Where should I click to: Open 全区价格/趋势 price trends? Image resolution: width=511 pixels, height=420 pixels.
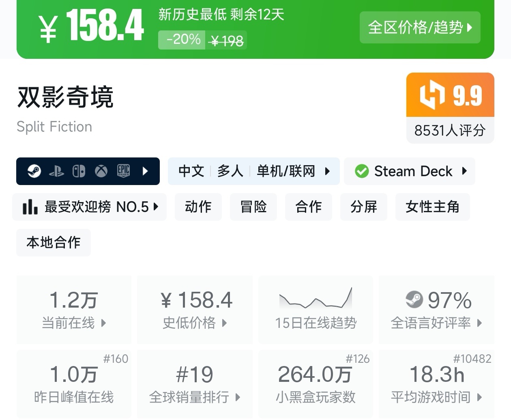(420, 28)
